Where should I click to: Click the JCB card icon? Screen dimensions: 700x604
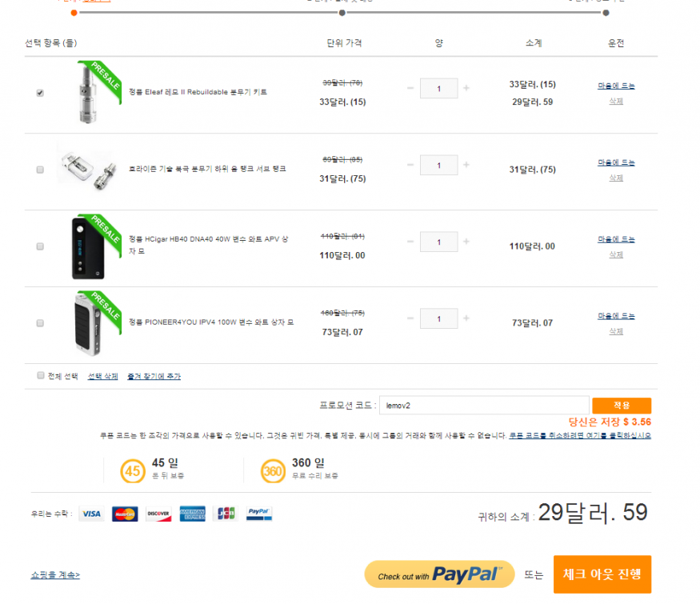click(226, 514)
